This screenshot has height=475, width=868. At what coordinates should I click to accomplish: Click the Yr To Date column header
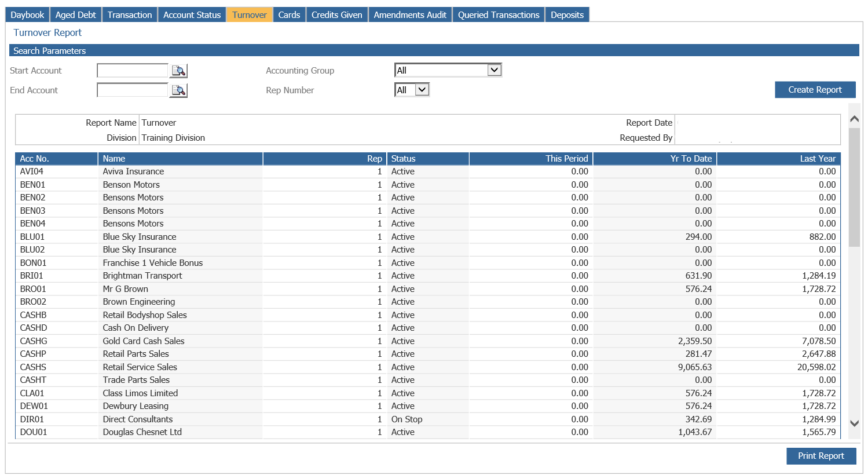(x=655, y=159)
